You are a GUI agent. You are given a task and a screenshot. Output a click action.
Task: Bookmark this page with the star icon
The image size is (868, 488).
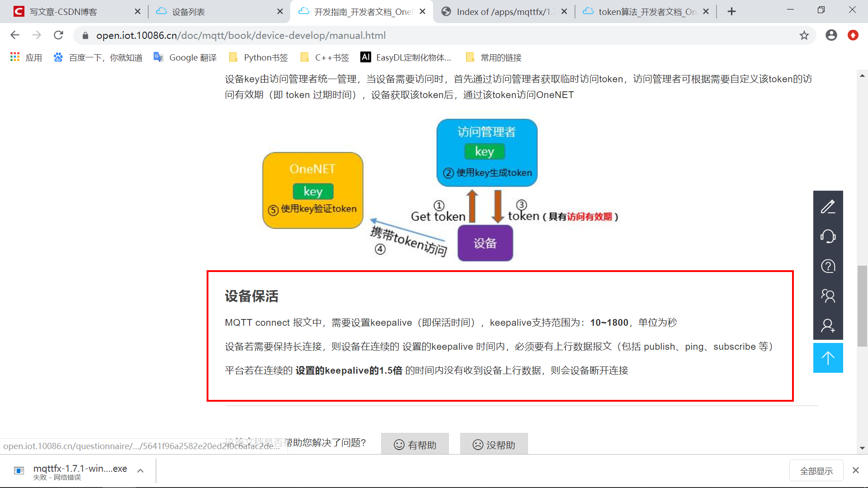(x=804, y=35)
